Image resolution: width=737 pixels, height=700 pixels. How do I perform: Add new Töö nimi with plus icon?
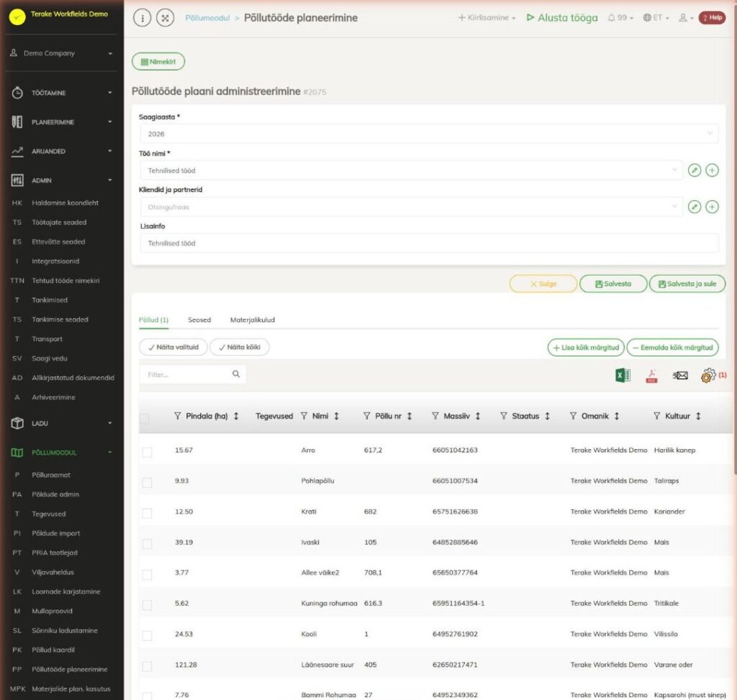712,170
